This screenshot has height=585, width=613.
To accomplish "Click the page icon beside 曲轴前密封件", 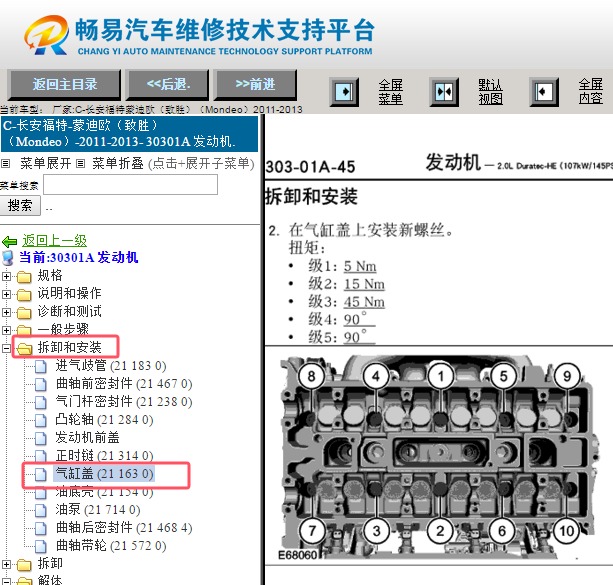I will (40, 385).
